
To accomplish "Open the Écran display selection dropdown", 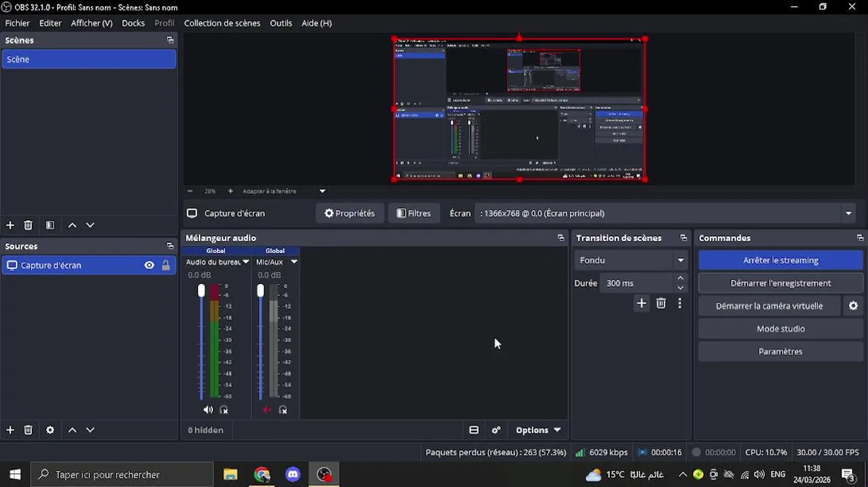I will (666, 213).
